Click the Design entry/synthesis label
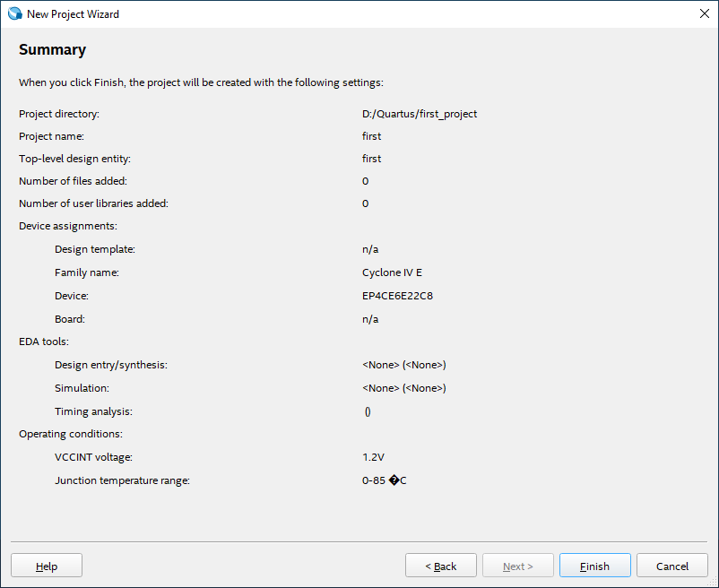 tap(111, 365)
